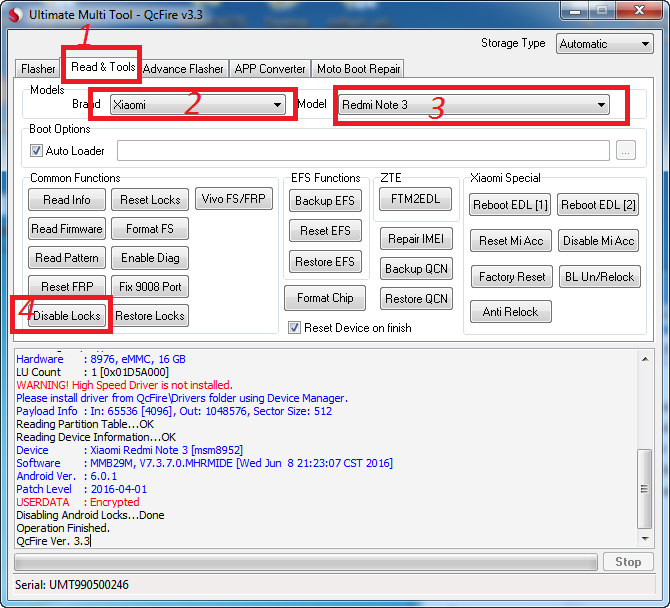
Task: Click the 'Hardware : 8976, eMMC, 16 GB' line
Action: click(x=101, y=359)
